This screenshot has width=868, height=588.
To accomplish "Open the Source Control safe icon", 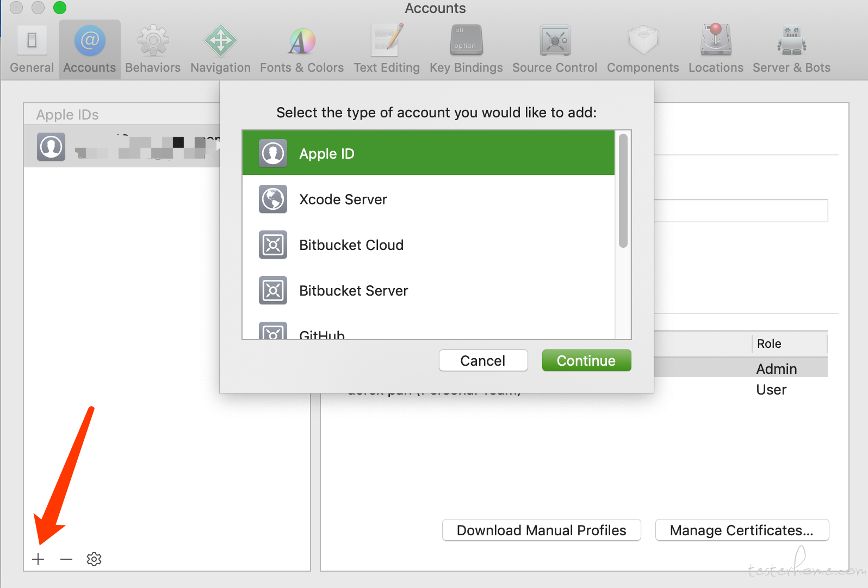I will (x=555, y=40).
